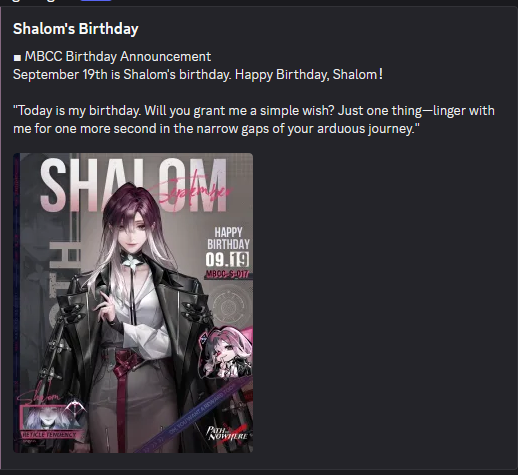Click the crossbow Reticle icon on poster

point(76,410)
